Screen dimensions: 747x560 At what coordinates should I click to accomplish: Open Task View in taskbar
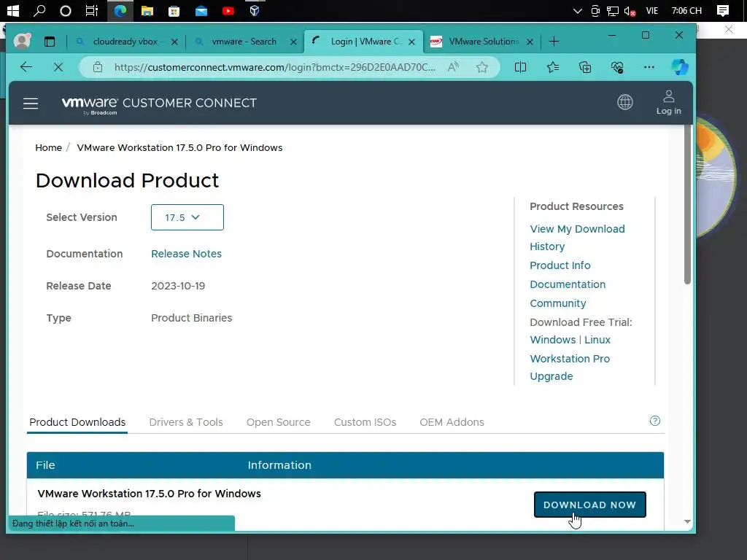(x=91, y=10)
